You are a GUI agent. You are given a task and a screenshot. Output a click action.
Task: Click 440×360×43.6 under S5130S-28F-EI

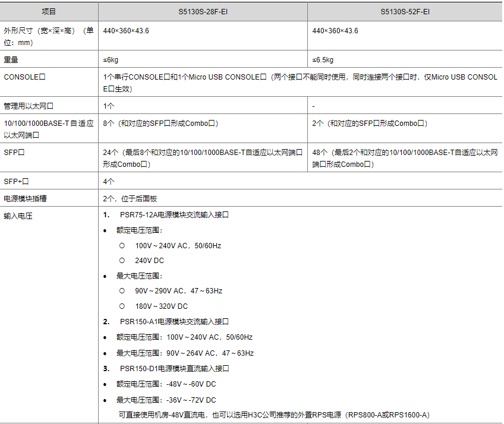[126, 31]
